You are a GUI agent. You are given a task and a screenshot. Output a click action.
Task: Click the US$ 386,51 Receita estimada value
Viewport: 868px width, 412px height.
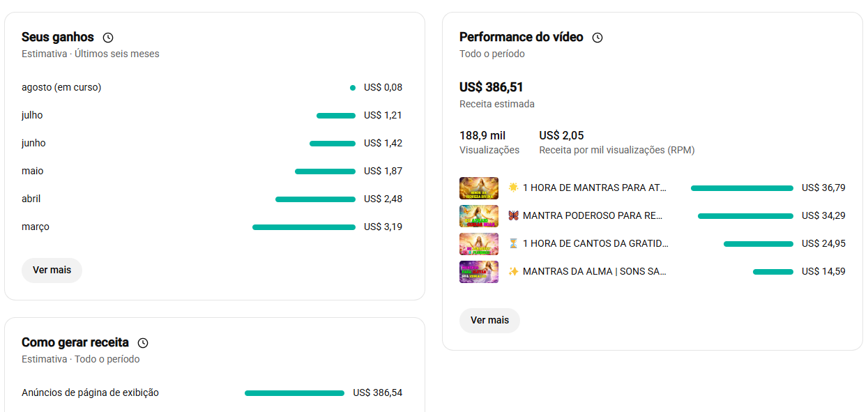[492, 87]
